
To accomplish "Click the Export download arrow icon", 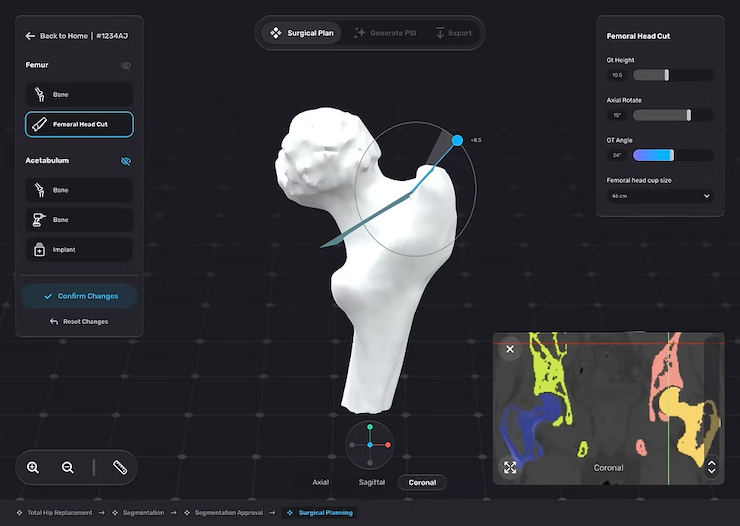I will click(440, 33).
